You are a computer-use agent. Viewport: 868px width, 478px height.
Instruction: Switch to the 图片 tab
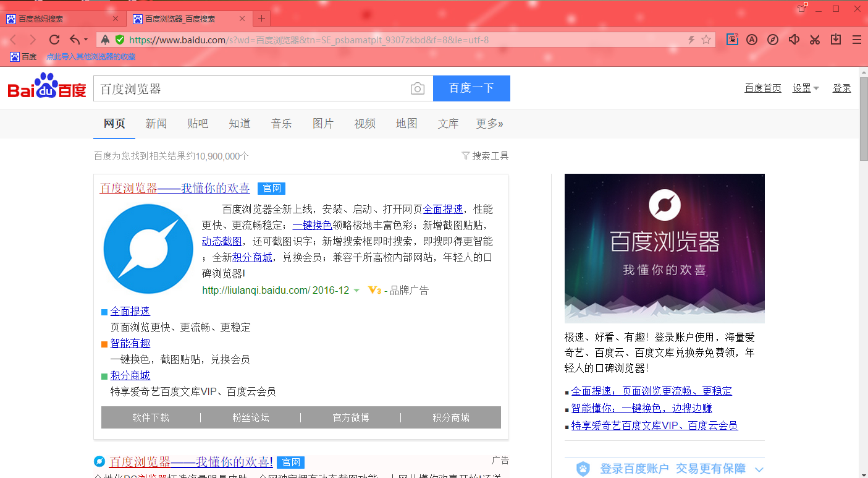tap(323, 124)
